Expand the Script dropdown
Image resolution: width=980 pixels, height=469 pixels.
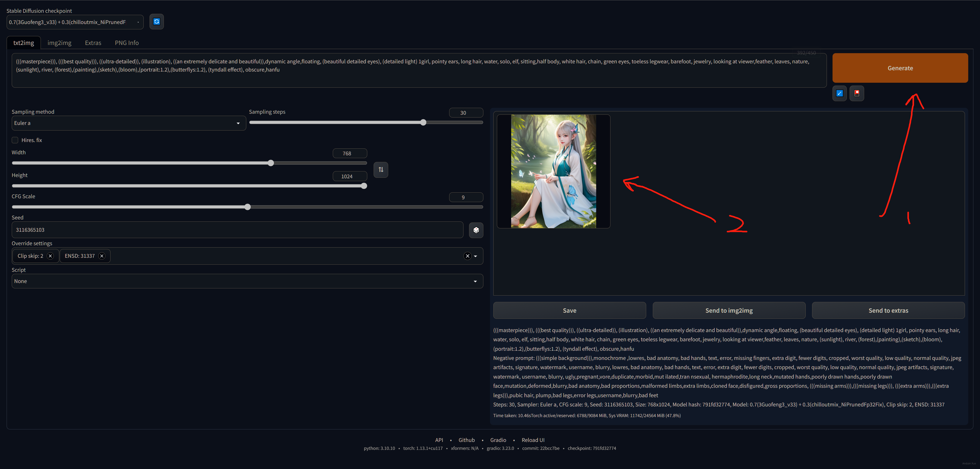[x=247, y=281]
